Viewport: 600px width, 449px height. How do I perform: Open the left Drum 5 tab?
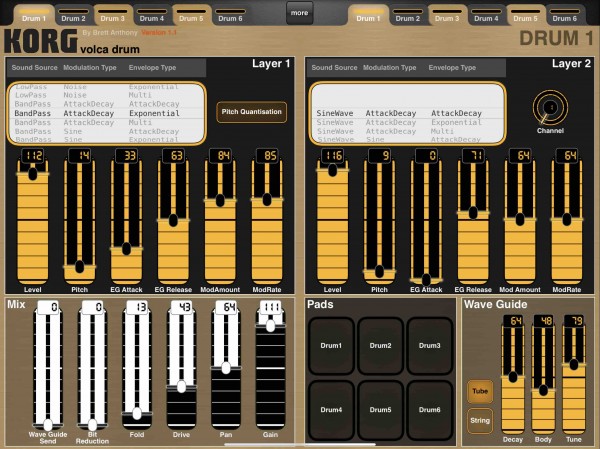tap(191, 15)
